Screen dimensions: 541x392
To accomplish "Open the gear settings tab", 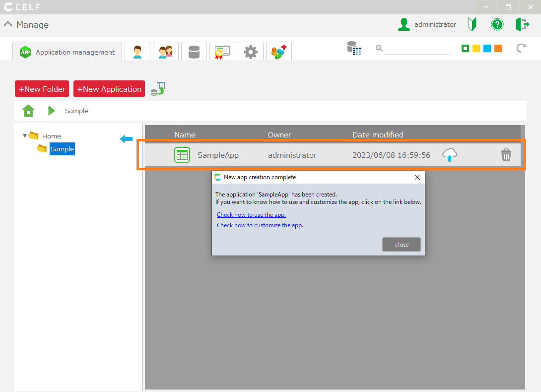I will [x=251, y=52].
